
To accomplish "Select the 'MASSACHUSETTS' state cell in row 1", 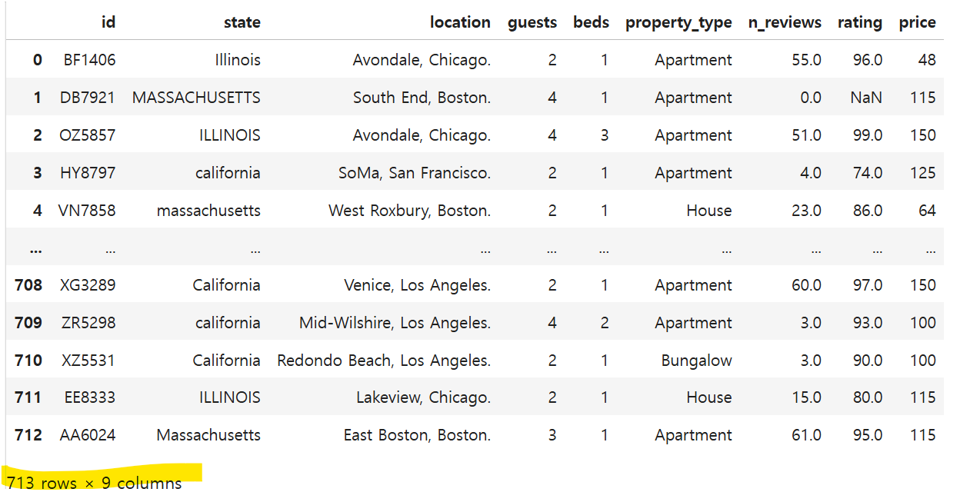I will [x=196, y=98].
